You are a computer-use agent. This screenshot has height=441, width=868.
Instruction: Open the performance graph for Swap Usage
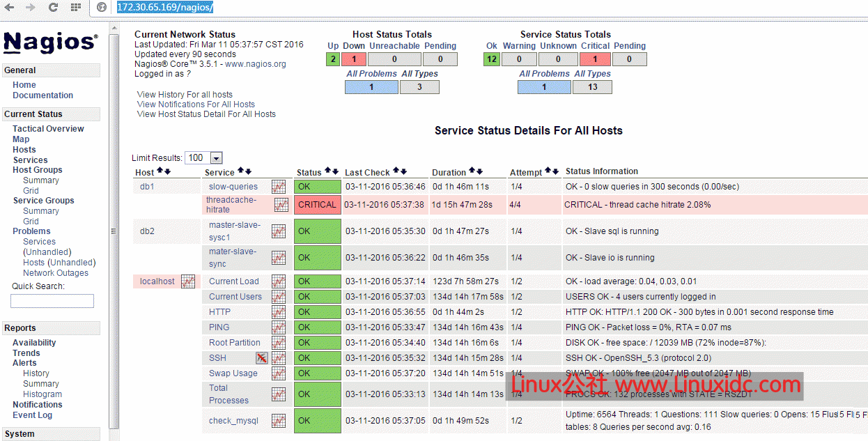pos(279,373)
